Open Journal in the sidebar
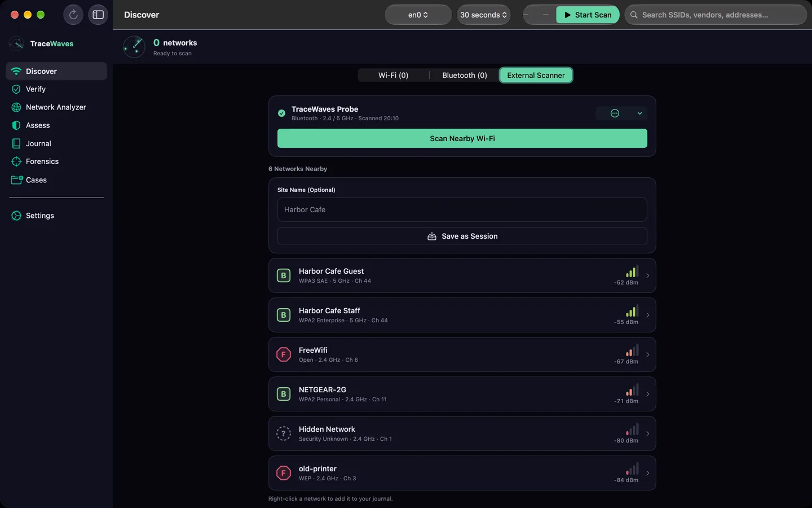The image size is (812, 508). pyautogui.click(x=56, y=143)
